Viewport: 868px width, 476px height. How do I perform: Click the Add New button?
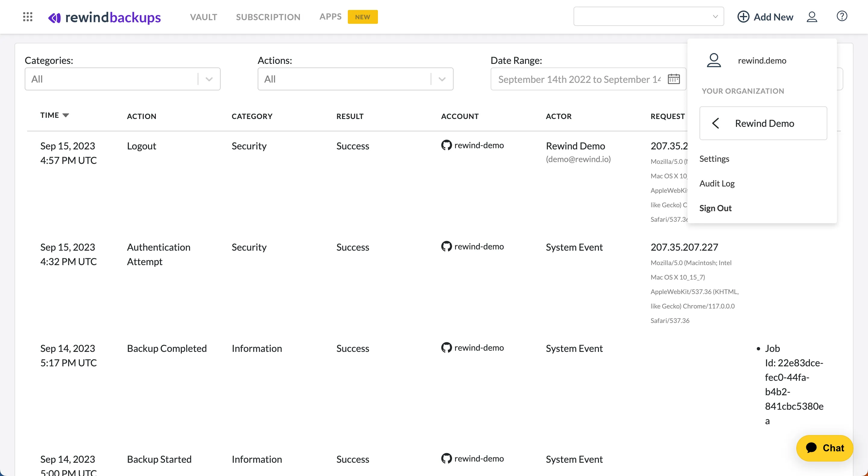point(765,17)
